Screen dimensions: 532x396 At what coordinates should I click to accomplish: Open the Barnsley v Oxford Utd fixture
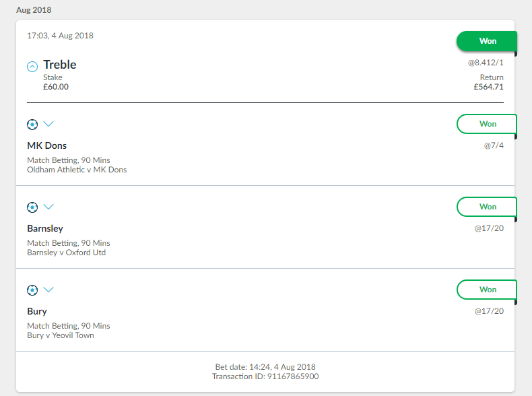67,253
